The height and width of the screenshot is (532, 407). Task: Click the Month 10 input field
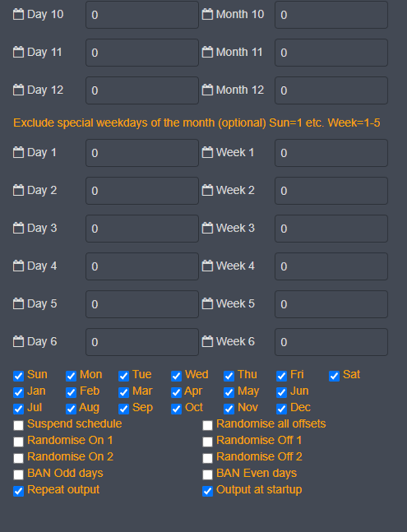coord(331,15)
